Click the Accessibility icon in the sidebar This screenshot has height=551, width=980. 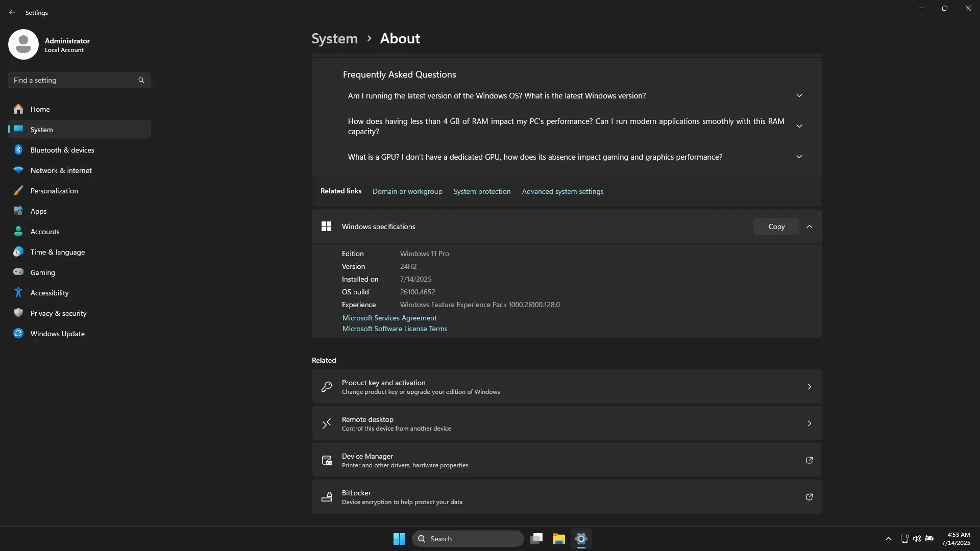(18, 293)
